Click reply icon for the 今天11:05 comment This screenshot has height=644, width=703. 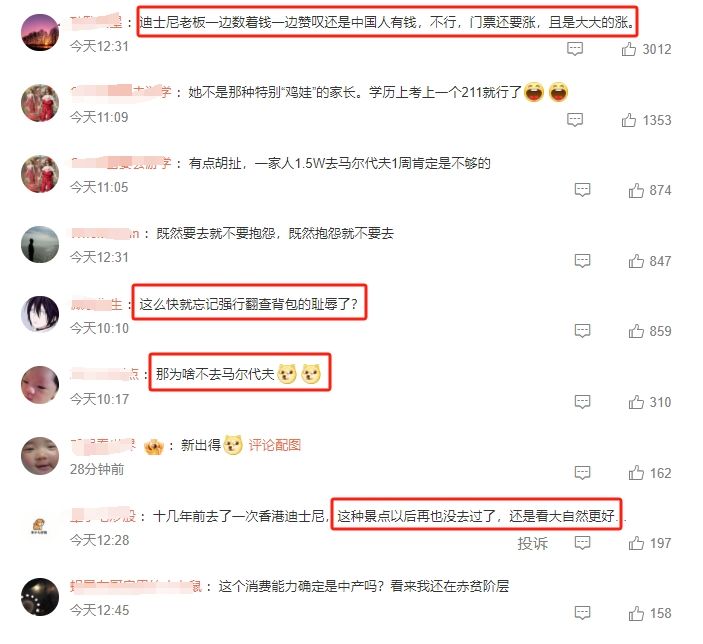pyautogui.click(x=582, y=190)
